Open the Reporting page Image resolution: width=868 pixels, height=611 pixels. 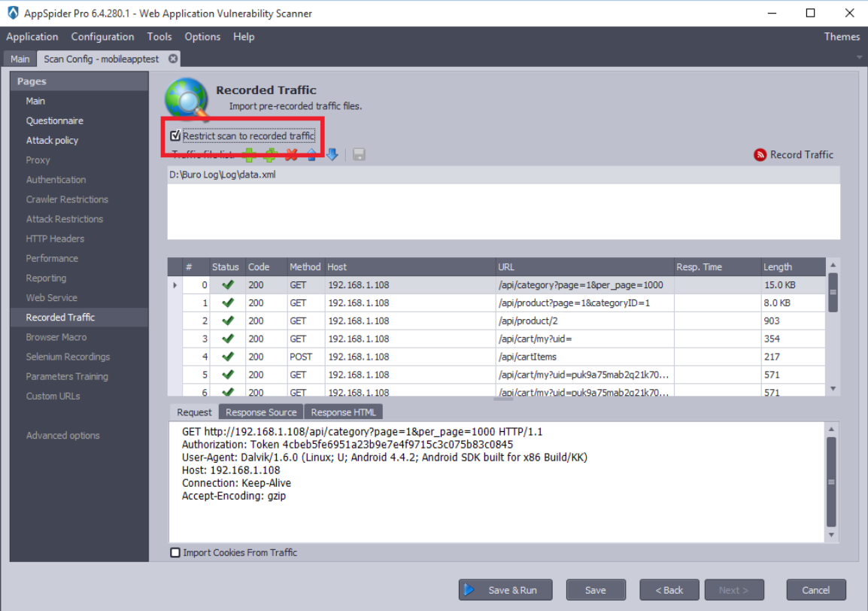coord(46,278)
